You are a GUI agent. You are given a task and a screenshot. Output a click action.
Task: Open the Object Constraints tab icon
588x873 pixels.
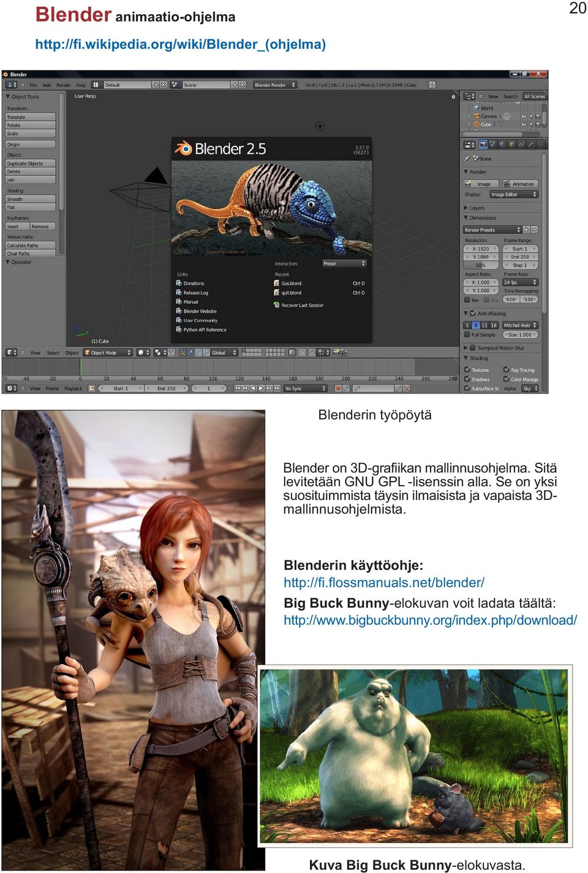coord(521,145)
